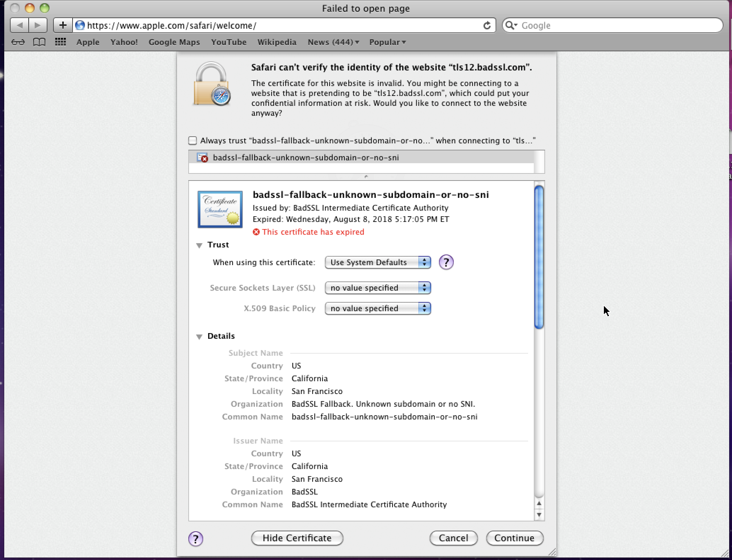Collapse the Trust section triangle
This screenshot has width=732, height=560.
(199, 245)
